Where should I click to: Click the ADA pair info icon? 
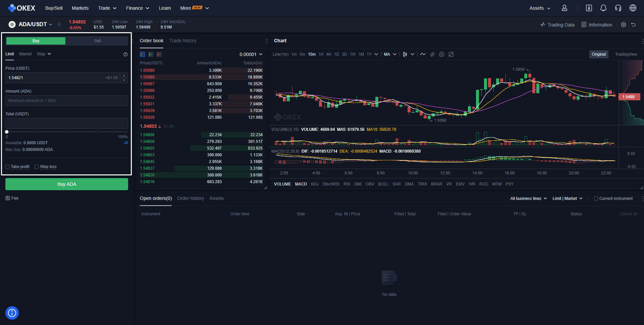[x=59, y=24]
